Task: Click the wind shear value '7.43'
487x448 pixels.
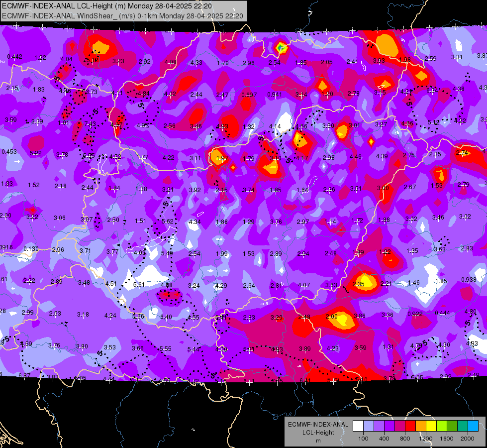Action: pos(90,124)
